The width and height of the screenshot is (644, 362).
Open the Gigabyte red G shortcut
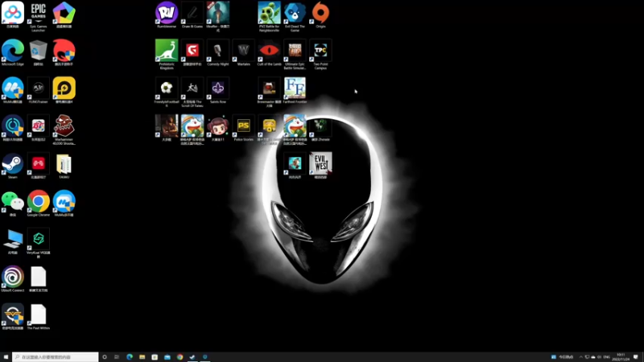click(x=192, y=53)
